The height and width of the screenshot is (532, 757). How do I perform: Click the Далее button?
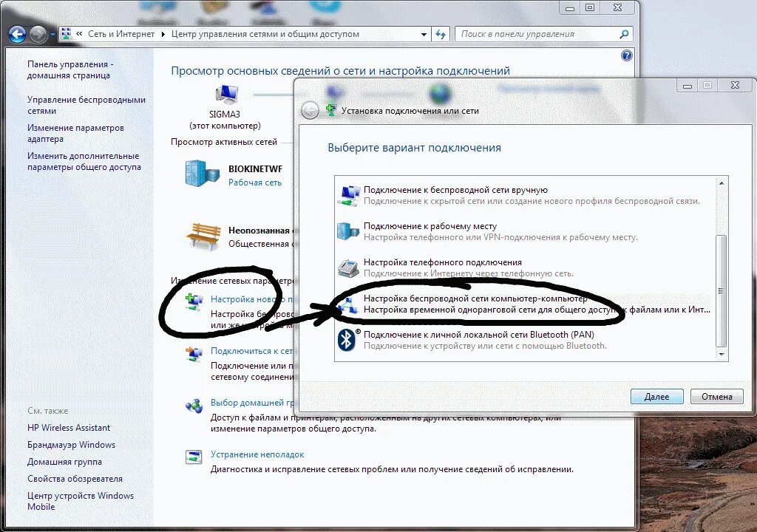pos(656,396)
